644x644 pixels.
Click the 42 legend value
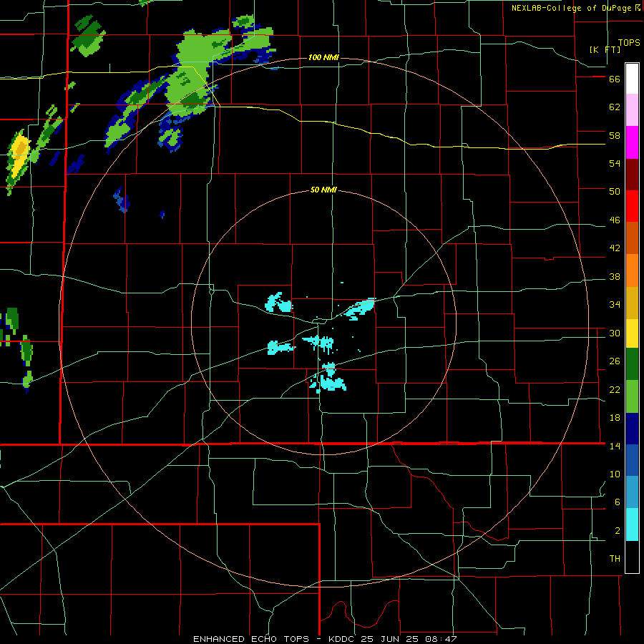pyautogui.click(x=615, y=248)
